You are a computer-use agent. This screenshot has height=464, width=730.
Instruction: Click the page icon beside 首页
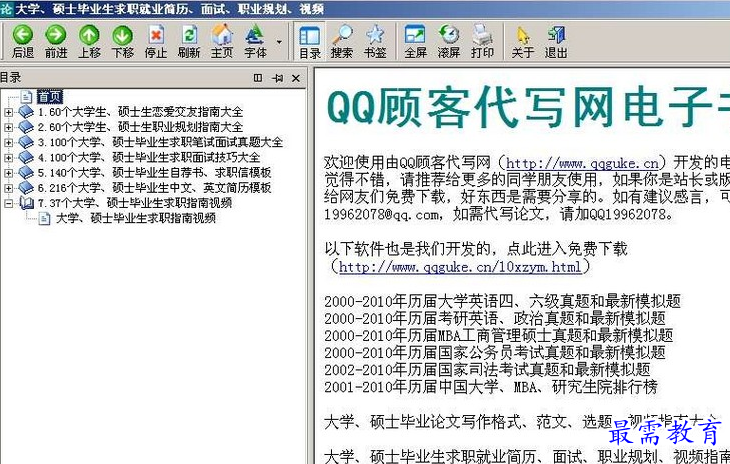[27, 97]
